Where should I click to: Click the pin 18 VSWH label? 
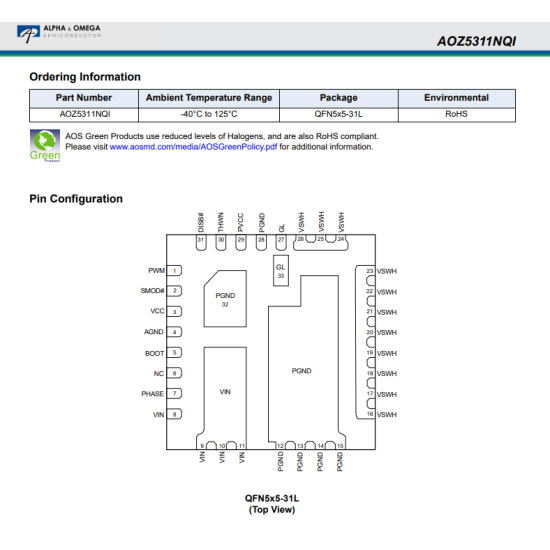click(387, 374)
